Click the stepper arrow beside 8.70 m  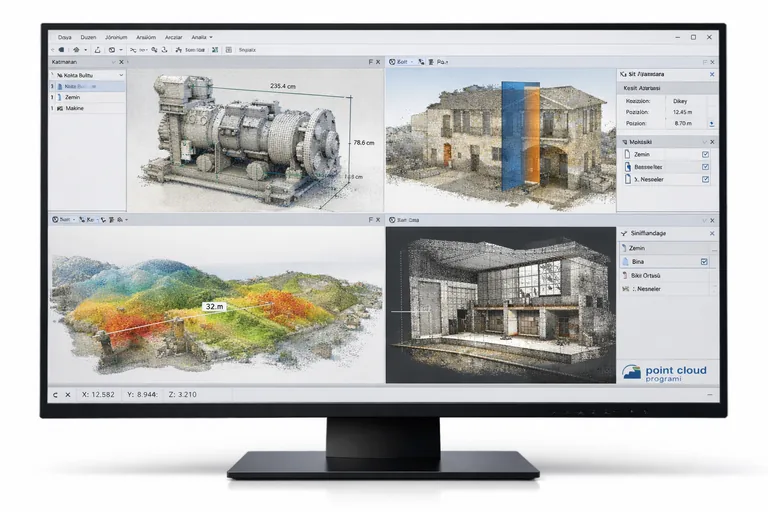pos(712,124)
